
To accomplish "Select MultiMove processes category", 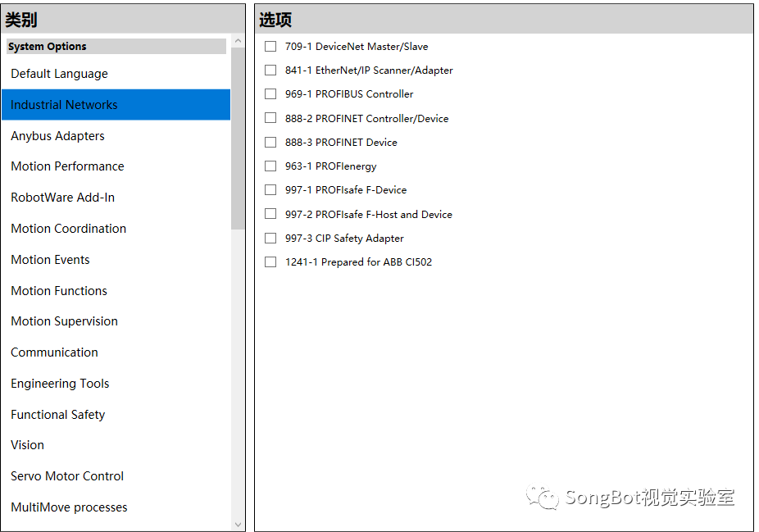I will click(x=116, y=507).
